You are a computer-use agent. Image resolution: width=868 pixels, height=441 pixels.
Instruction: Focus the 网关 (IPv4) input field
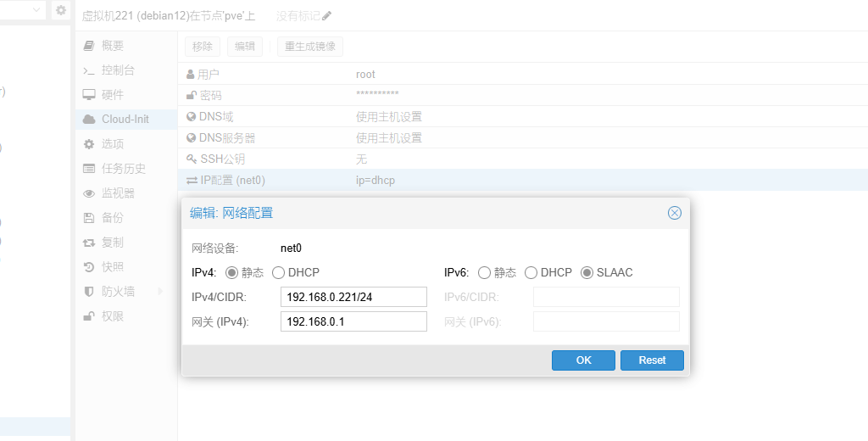tap(353, 321)
